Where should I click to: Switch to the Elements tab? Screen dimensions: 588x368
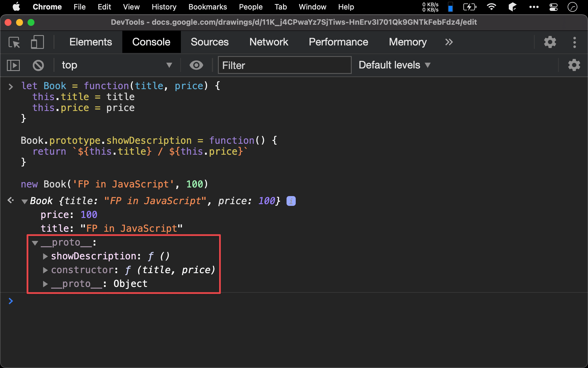(x=90, y=42)
